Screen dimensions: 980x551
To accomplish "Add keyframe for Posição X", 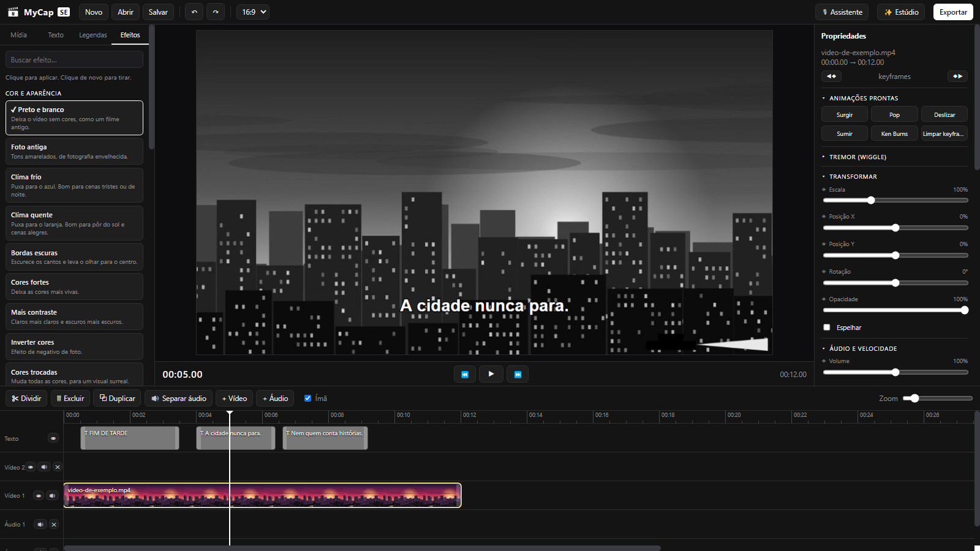I will click(x=824, y=217).
